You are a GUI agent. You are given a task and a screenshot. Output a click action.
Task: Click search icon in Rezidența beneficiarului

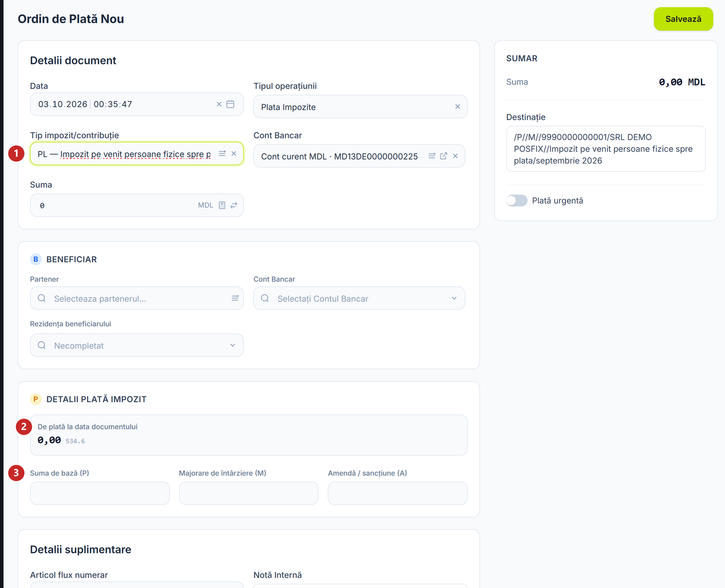(42, 345)
